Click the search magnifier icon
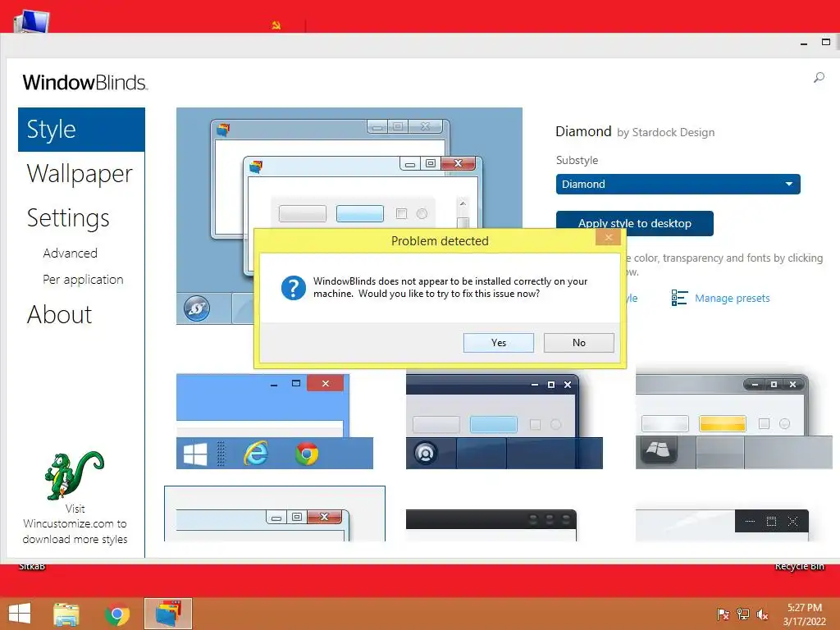 click(819, 78)
